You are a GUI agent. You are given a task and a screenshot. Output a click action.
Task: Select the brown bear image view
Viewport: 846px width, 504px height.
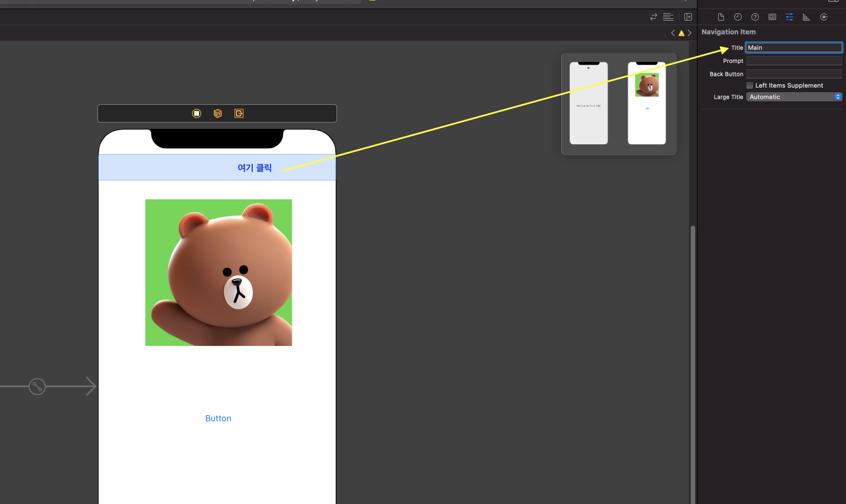point(218,273)
